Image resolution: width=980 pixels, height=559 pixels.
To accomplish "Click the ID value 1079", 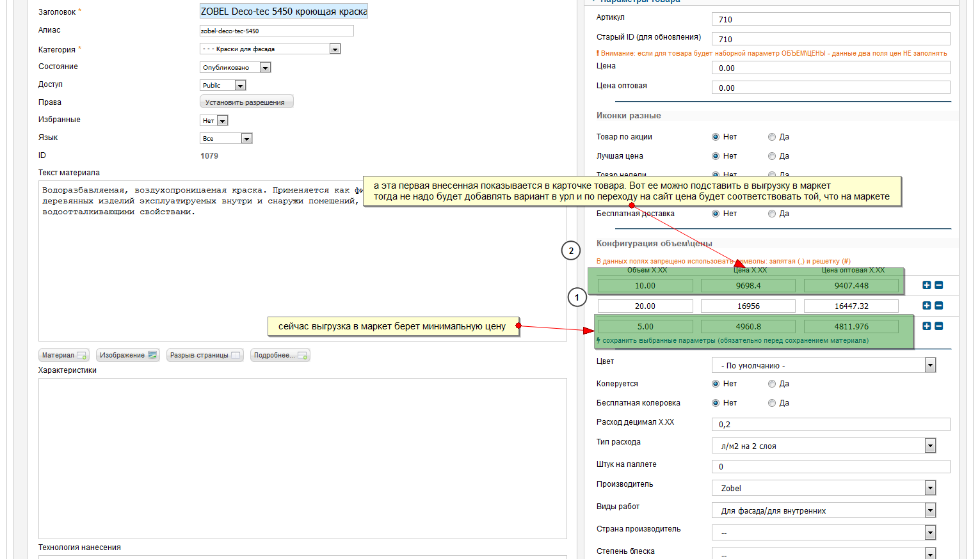I will pyautogui.click(x=209, y=156).
